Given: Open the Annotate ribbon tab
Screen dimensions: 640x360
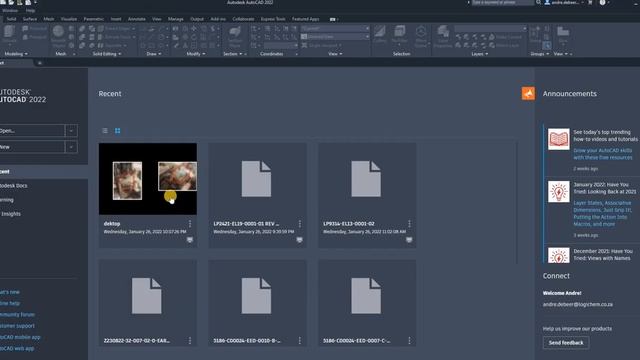Looking at the screenshot, I should click(x=137, y=19).
